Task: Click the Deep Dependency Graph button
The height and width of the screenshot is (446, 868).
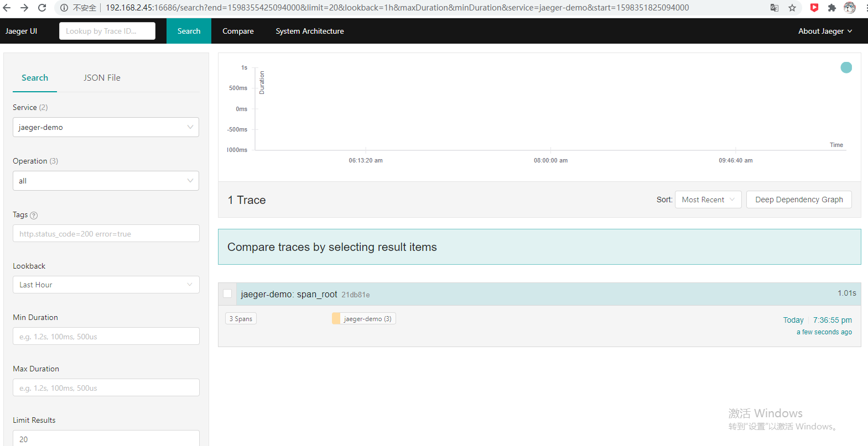Action: pos(799,200)
